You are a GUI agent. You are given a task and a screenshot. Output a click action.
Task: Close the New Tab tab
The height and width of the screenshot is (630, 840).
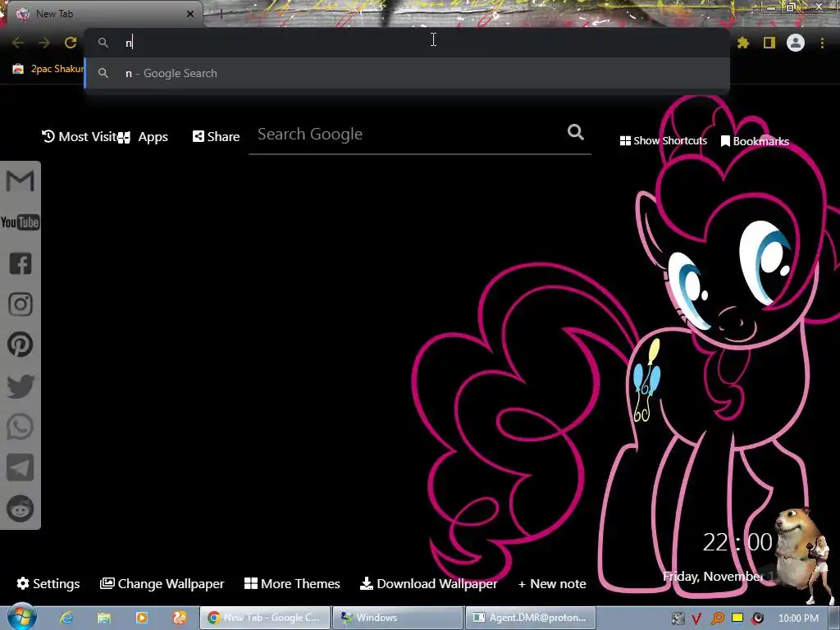coord(190,14)
